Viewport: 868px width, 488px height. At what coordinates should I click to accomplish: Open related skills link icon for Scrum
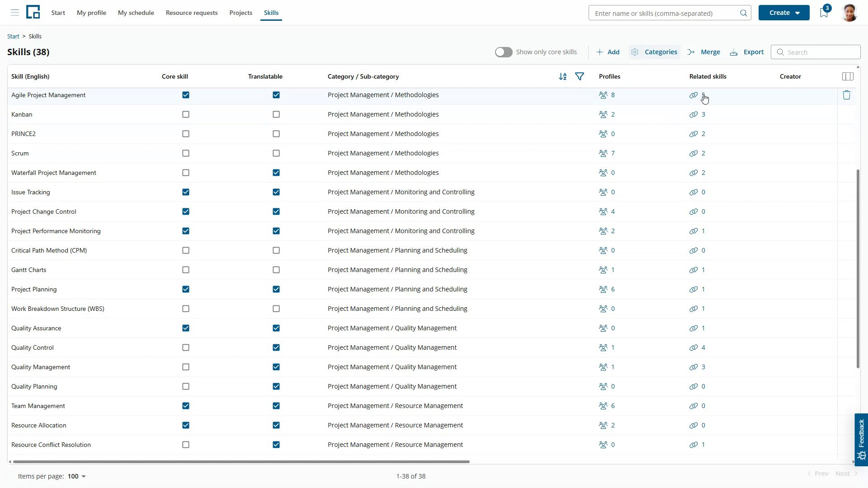(693, 153)
